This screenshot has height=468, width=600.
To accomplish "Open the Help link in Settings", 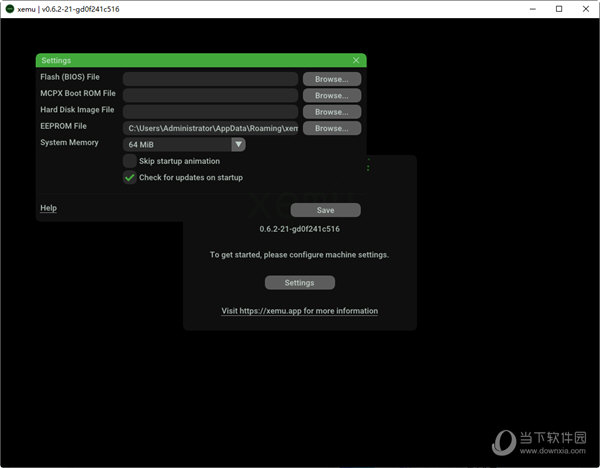I will (49, 208).
